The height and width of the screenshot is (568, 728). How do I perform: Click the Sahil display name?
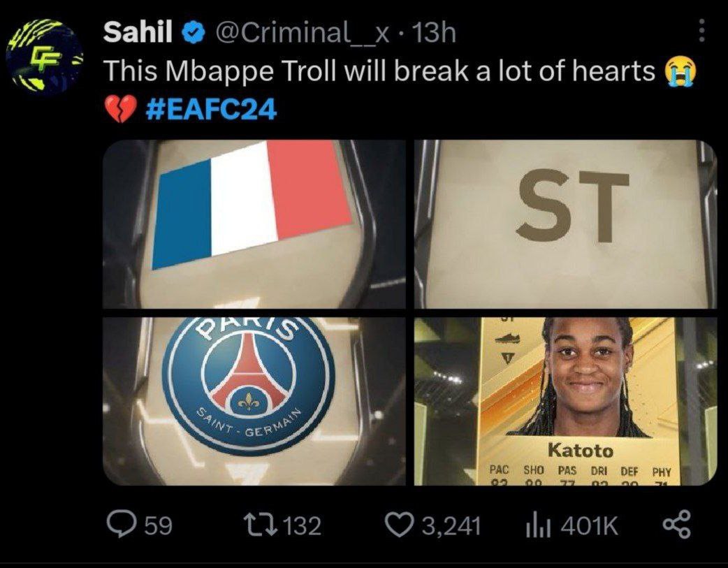coord(138,33)
